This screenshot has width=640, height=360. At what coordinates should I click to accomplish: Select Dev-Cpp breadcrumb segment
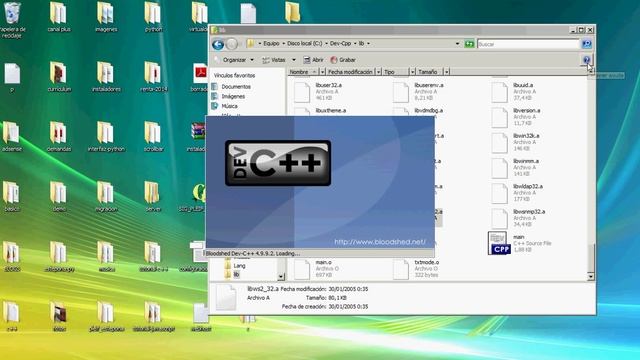tap(340, 43)
